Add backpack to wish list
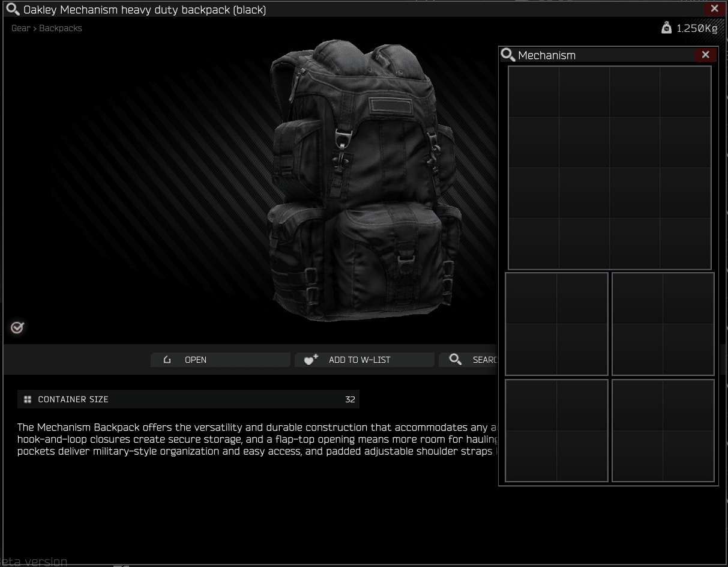 coord(364,360)
